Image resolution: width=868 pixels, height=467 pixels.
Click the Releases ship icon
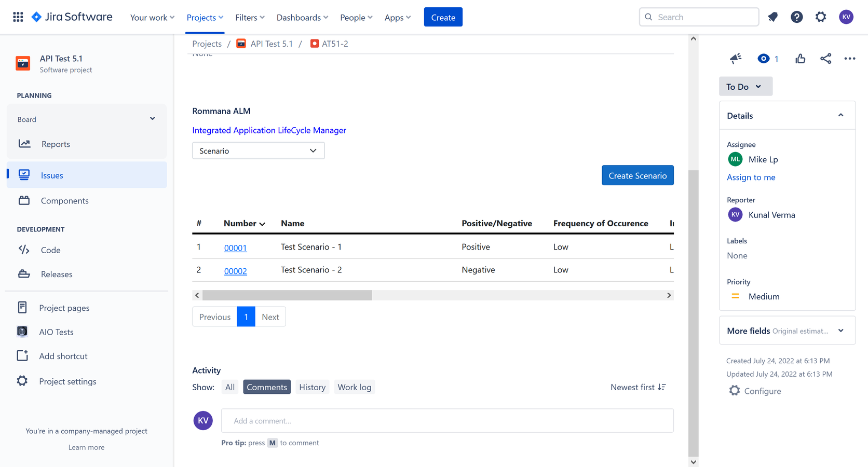click(x=24, y=274)
